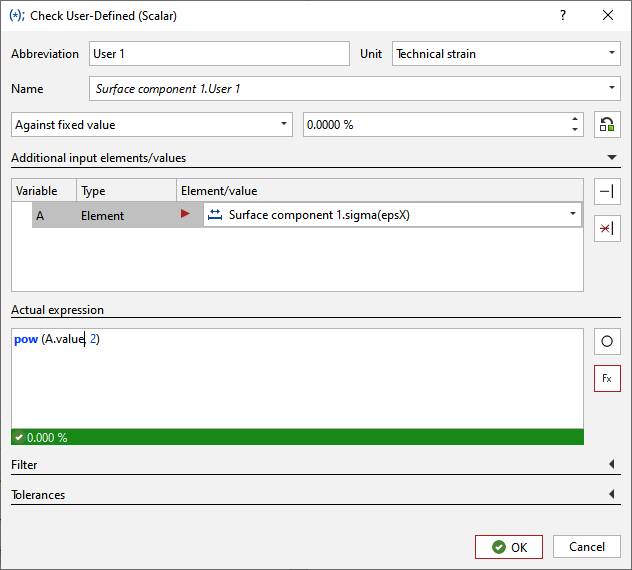Click the help question mark in title bar

[563, 15]
